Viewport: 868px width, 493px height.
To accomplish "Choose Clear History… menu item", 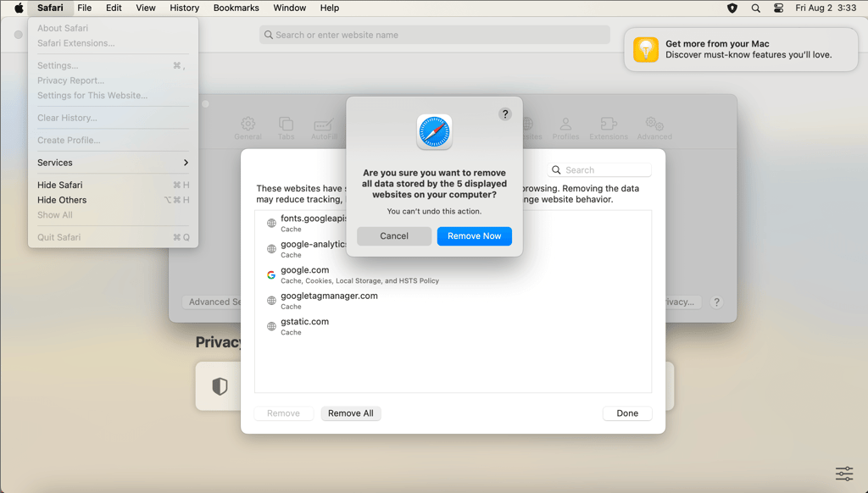I will [x=113, y=118].
